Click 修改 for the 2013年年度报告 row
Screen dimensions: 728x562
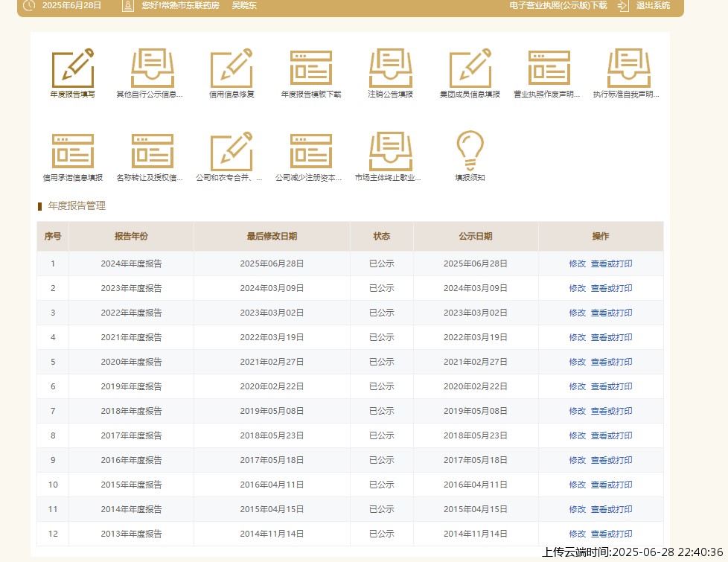pyautogui.click(x=578, y=534)
